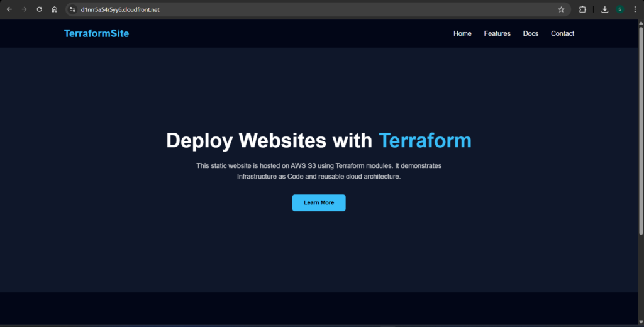The height and width of the screenshot is (327, 644).
Task: Click the TerraformSite logo
Action: 96,33
